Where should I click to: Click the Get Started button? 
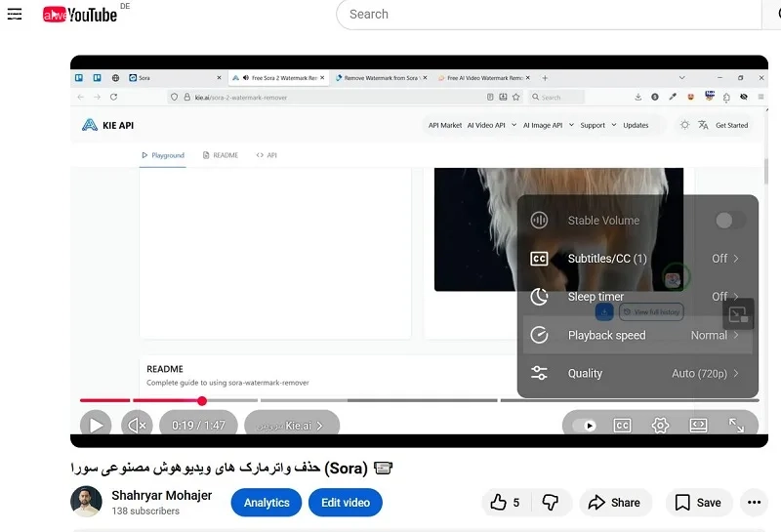[x=731, y=125]
